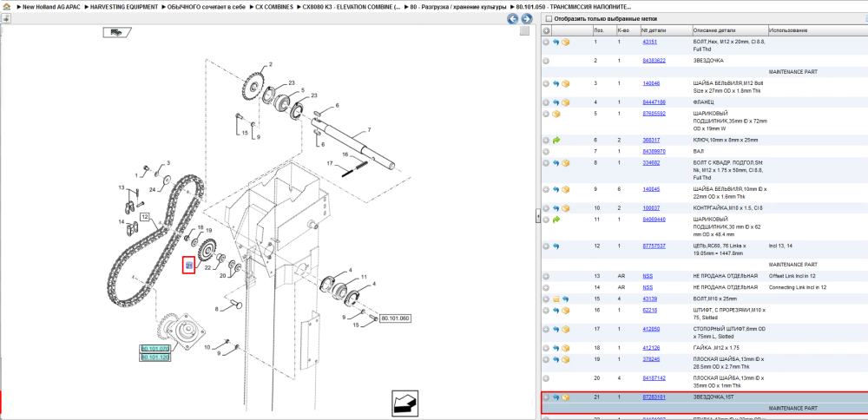Click the truck icon above the diagram
868x420 pixels.
(117, 32)
